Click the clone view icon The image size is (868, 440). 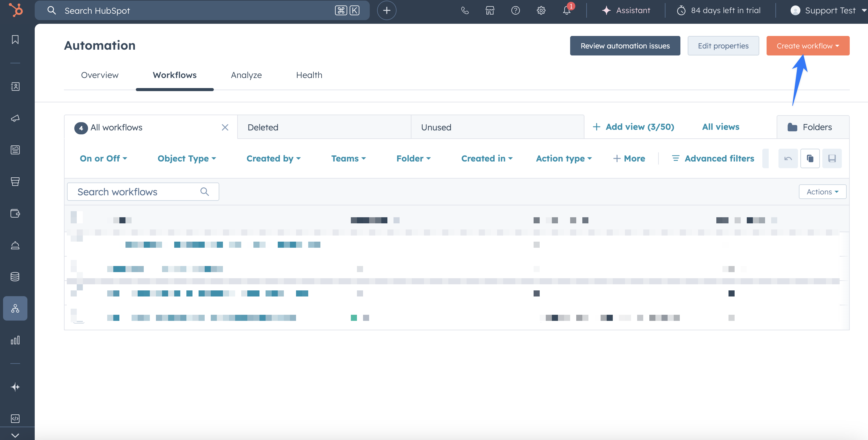tap(810, 158)
